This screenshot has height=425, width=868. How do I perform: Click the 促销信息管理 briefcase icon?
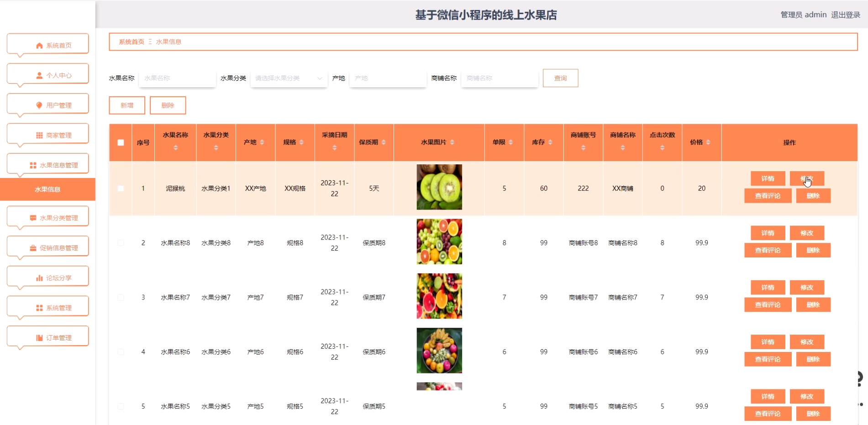(x=33, y=248)
